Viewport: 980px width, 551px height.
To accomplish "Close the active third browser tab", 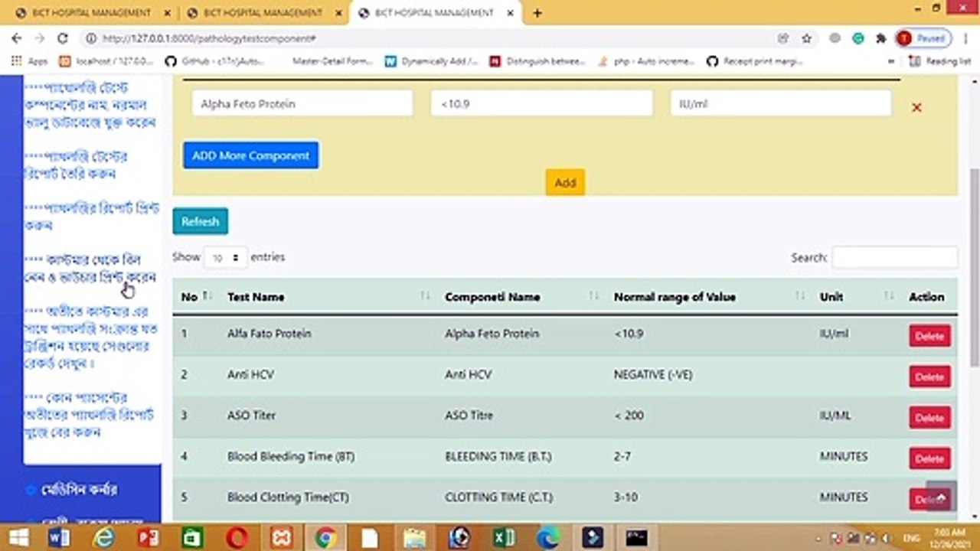I will coord(511,13).
